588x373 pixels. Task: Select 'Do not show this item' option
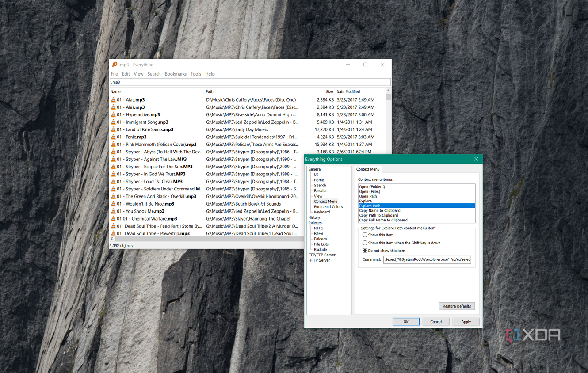click(365, 251)
